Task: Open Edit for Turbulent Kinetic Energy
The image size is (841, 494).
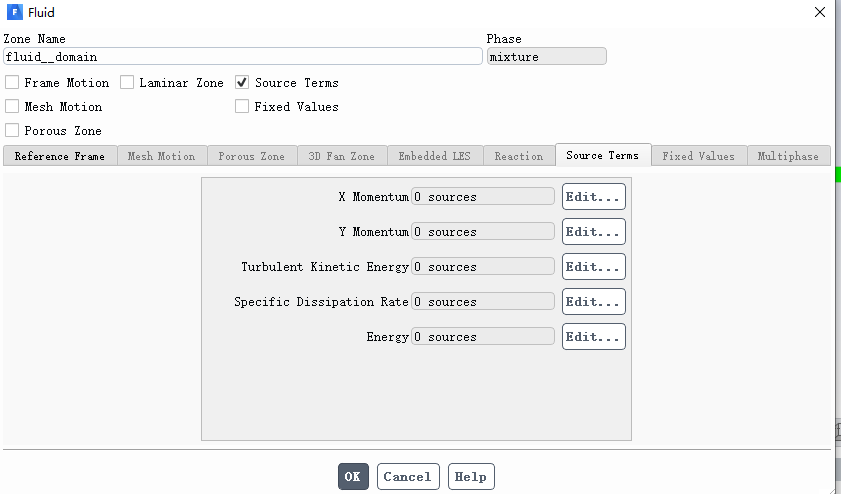Action: pyautogui.click(x=593, y=267)
